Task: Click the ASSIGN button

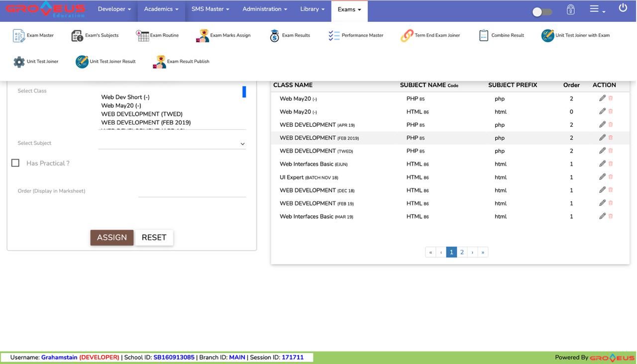Action: click(111, 238)
